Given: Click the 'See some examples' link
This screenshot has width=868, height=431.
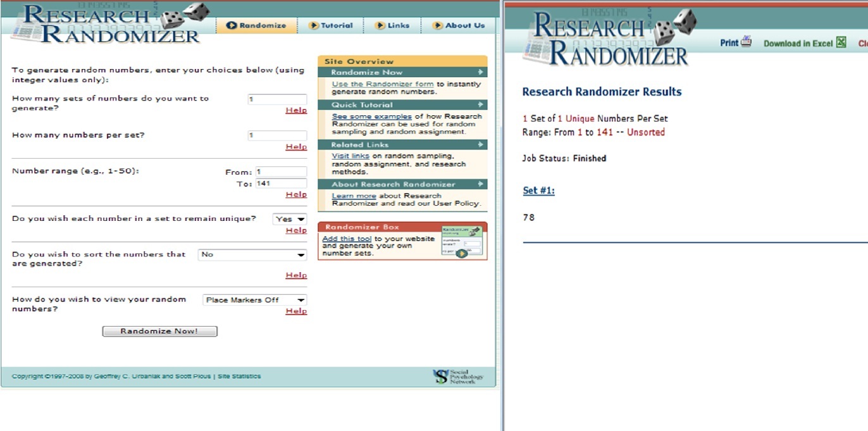Looking at the screenshot, I should 371,116.
